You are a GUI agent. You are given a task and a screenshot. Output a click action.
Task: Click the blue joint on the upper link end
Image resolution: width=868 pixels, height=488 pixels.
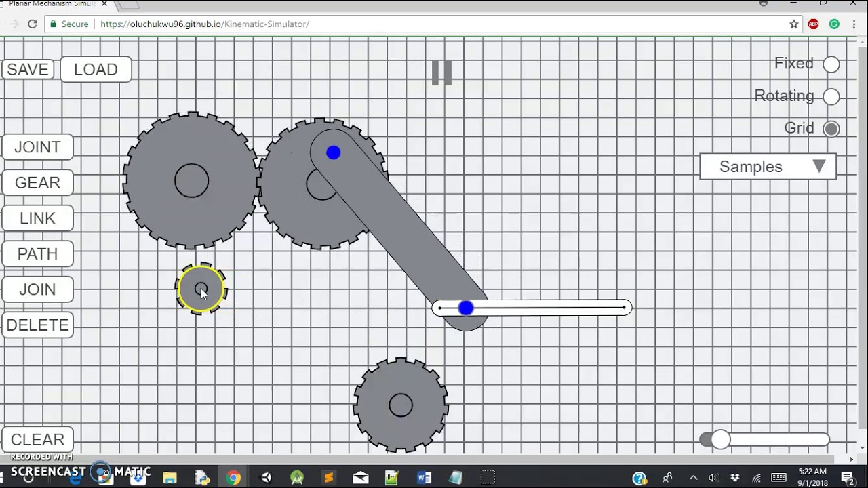[333, 152]
